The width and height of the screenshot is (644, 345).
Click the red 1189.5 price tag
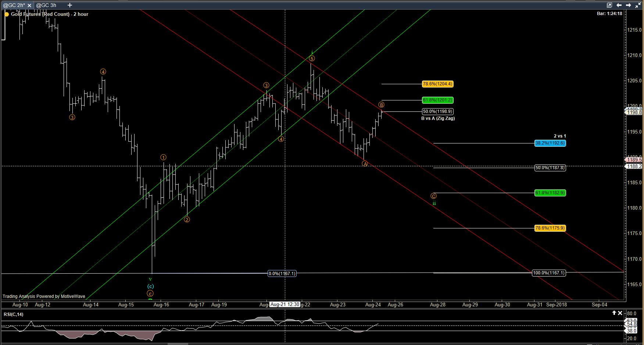click(x=634, y=160)
